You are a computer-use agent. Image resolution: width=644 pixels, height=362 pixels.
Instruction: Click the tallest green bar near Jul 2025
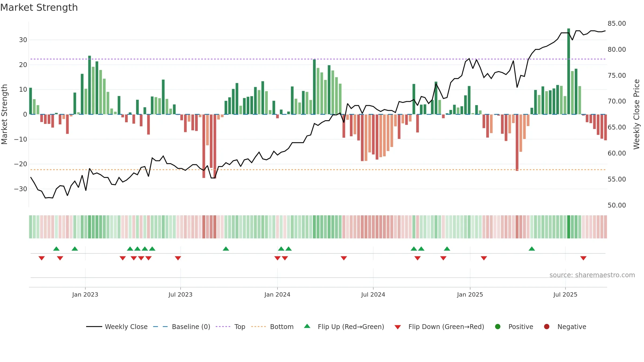[x=569, y=71]
